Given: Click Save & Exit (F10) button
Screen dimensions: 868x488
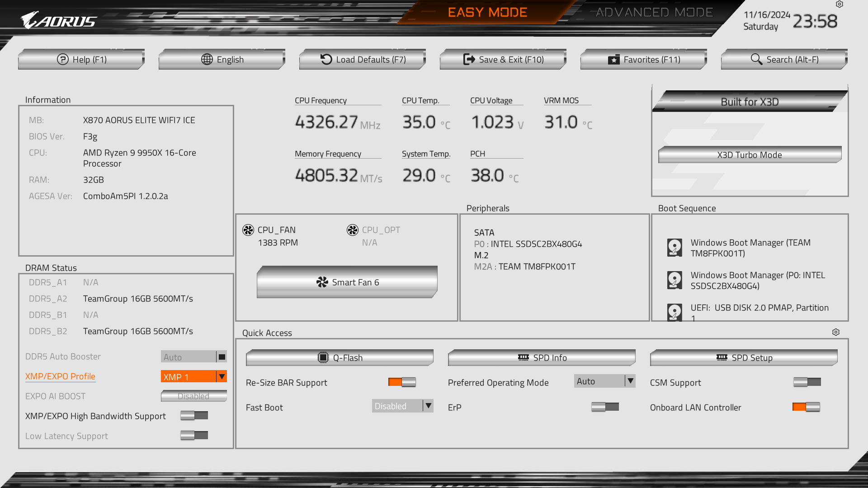Looking at the screenshot, I should point(503,60).
